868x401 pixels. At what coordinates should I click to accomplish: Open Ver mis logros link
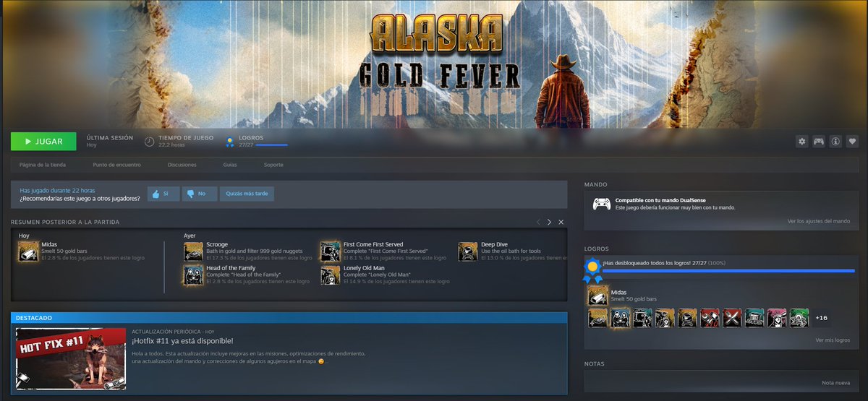pos(833,340)
